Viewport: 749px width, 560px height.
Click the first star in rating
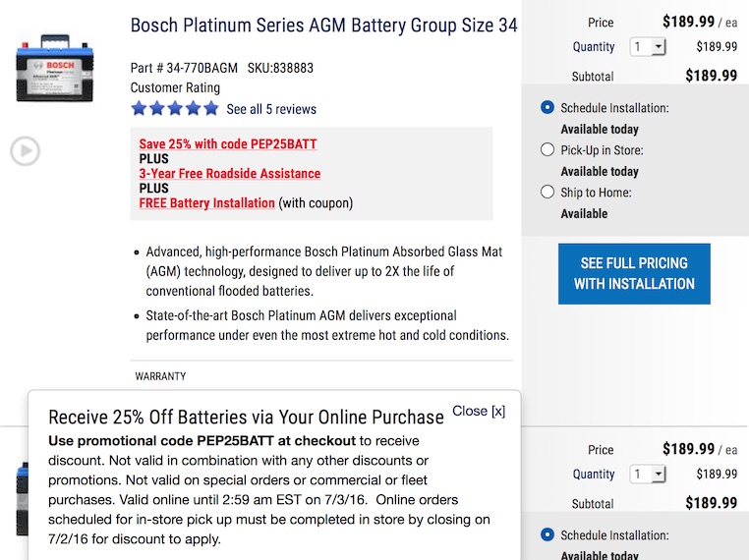point(139,109)
